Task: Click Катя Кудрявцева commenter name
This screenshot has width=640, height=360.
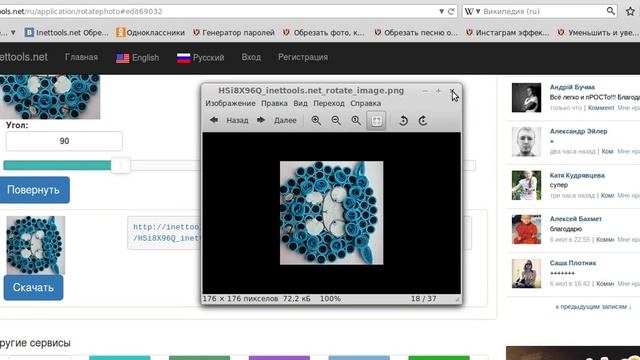Action: click(x=577, y=175)
